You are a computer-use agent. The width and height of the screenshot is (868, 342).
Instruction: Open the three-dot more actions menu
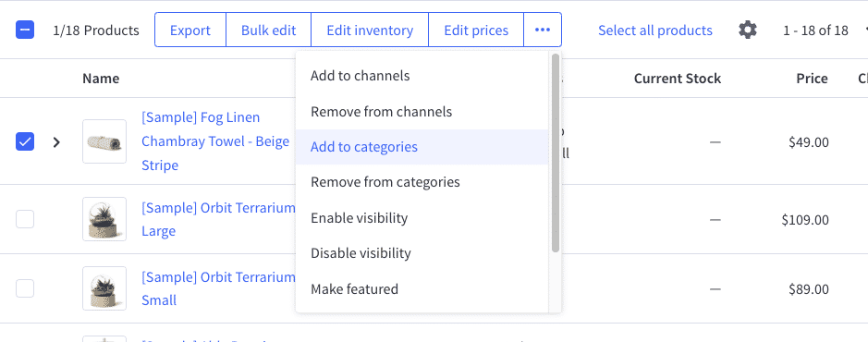coord(543,30)
